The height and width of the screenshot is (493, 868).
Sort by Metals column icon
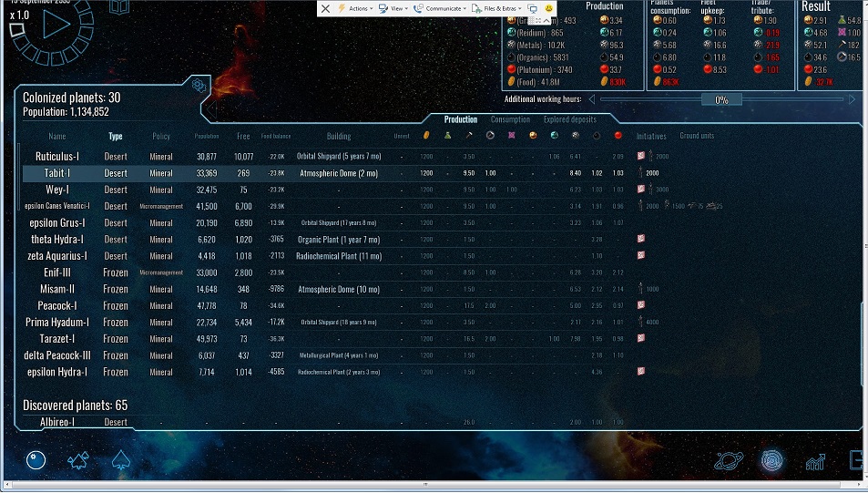(x=575, y=135)
